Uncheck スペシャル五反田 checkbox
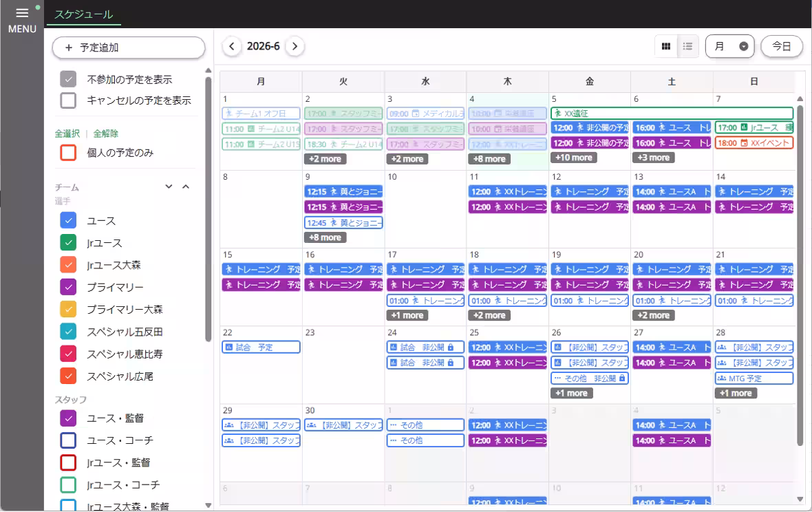Viewport: 812px width, 512px height. (x=68, y=332)
